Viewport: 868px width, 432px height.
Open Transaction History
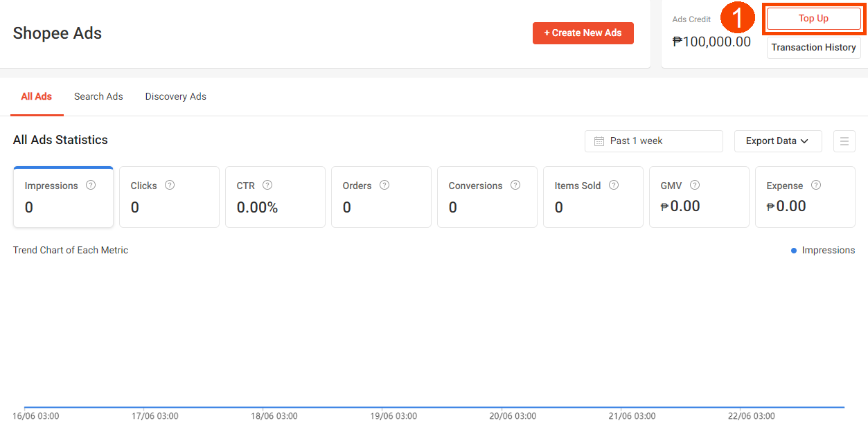814,48
